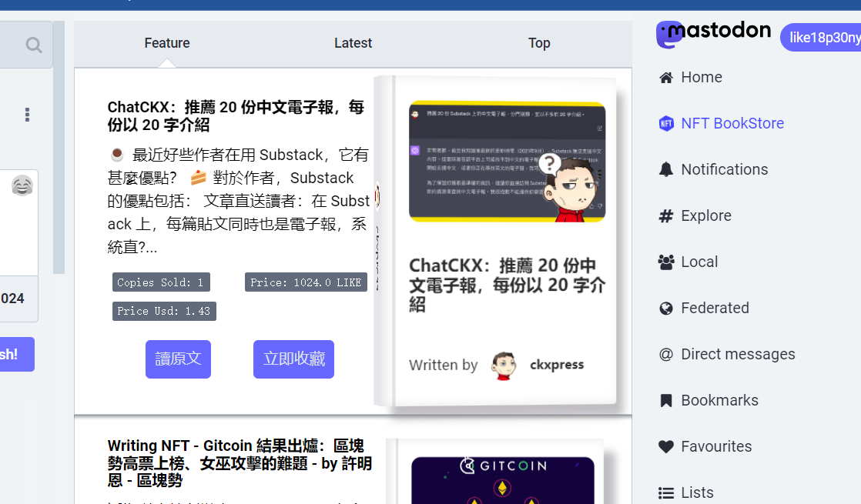This screenshot has width=861, height=504.
Task: Switch to the Latest tab
Action: point(353,43)
